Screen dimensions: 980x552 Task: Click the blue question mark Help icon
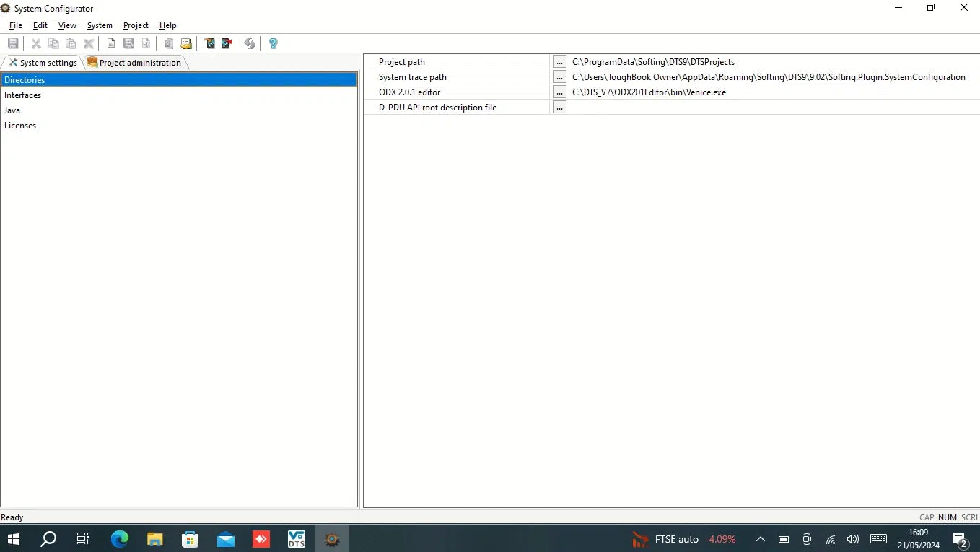(x=273, y=43)
